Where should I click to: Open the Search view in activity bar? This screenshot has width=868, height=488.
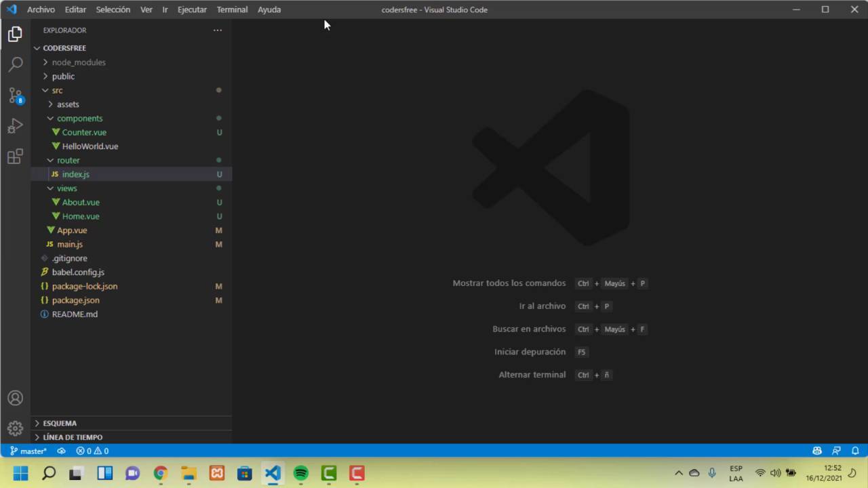click(x=15, y=64)
